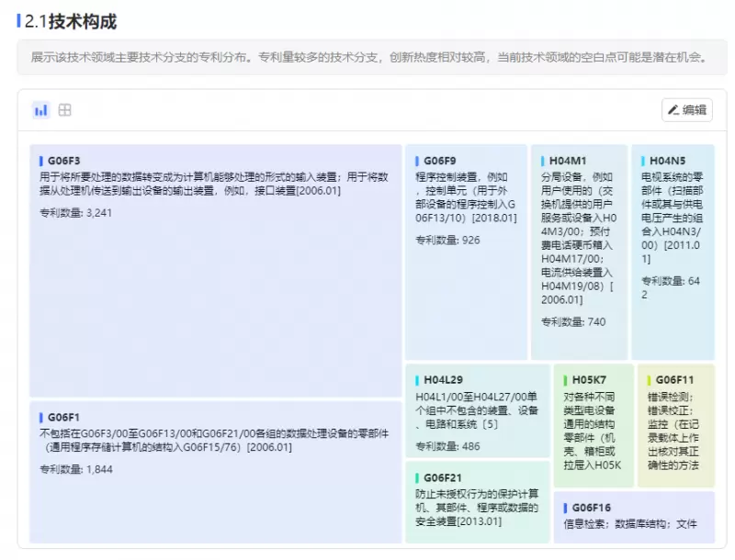Open the H04N5 treemap block title
This screenshot has height=560, width=735.
click(x=667, y=161)
